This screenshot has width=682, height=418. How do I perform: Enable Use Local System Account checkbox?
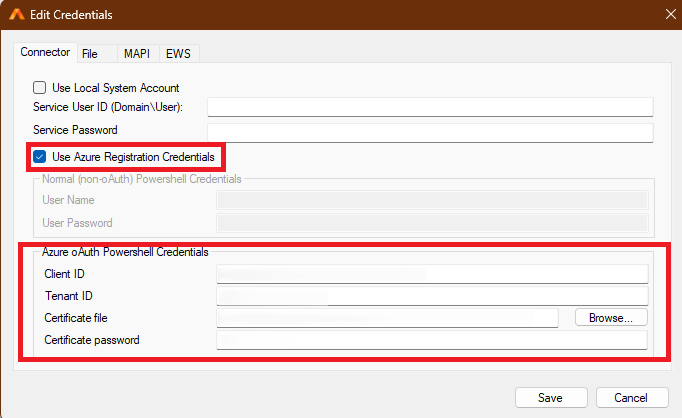pyautogui.click(x=40, y=88)
